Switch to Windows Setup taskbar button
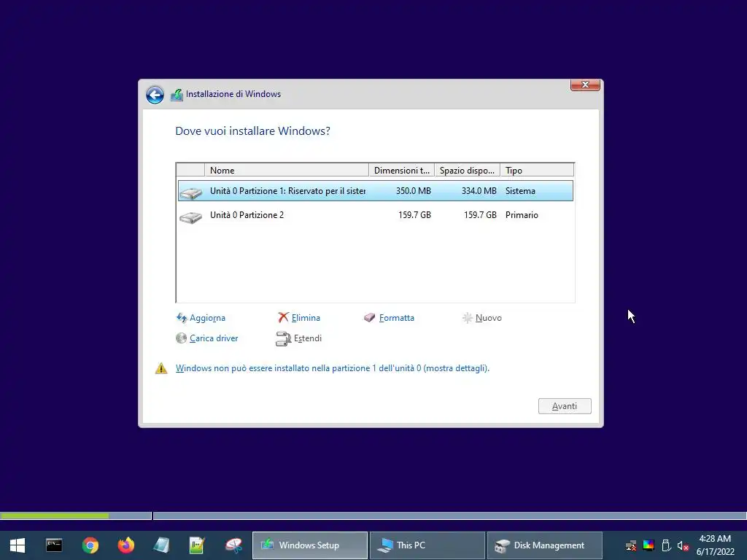Image resolution: width=747 pixels, height=560 pixels. click(309, 545)
